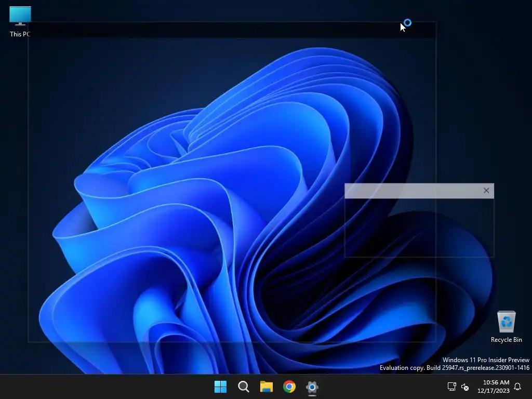532x399 pixels.
Task: Launch Google Chrome from the taskbar
Action: point(289,387)
